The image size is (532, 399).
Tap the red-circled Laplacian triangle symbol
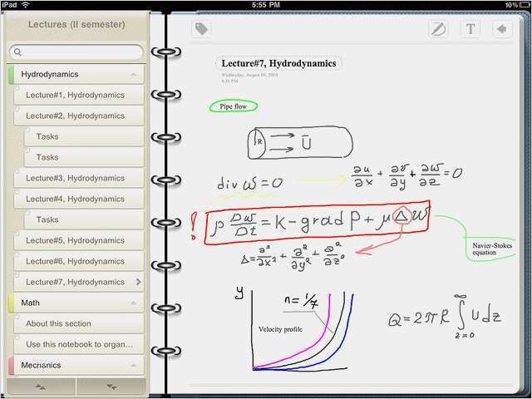[x=402, y=216]
